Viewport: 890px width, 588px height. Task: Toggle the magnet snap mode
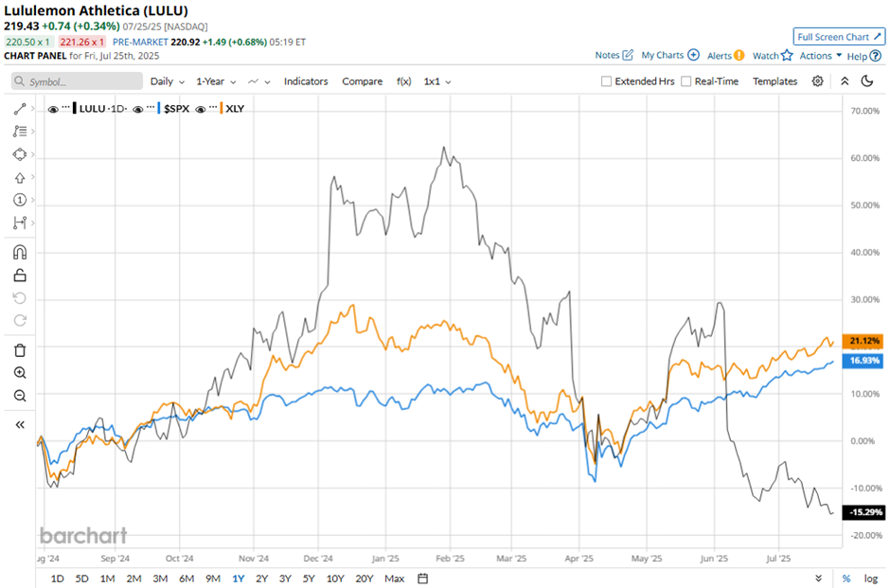20,252
